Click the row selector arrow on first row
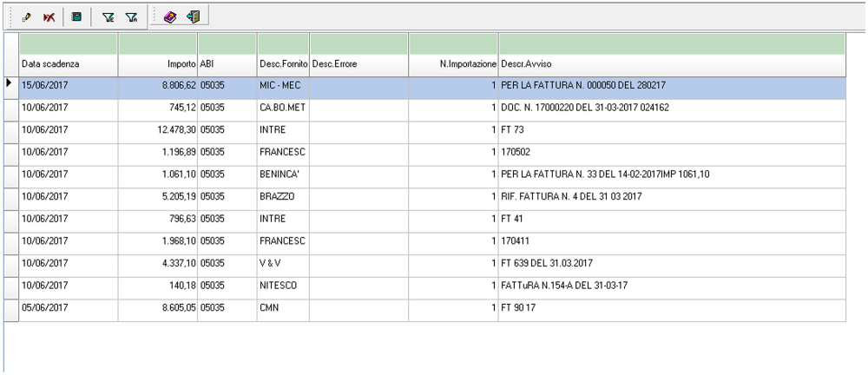The image size is (868, 375). (10, 84)
